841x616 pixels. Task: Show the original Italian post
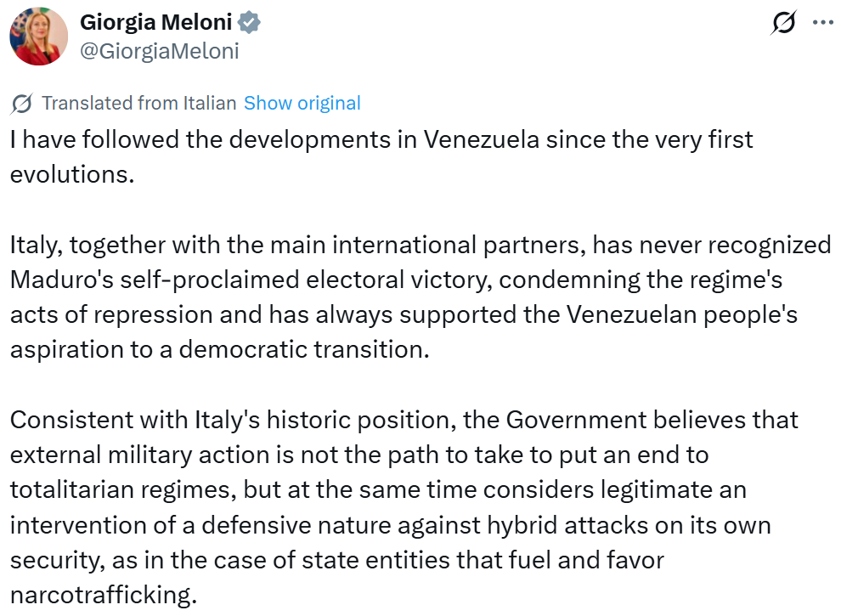point(302,104)
